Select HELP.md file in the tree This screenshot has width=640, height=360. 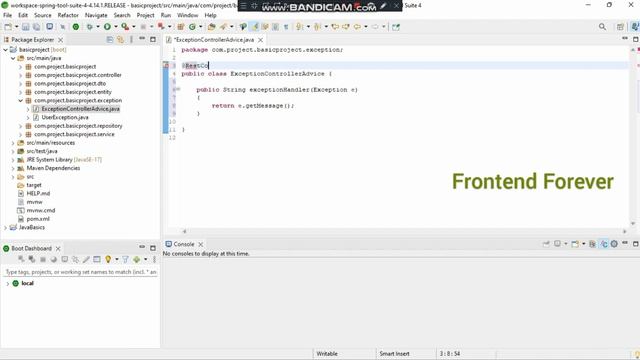pyautogui.click(x=38, y=193)
